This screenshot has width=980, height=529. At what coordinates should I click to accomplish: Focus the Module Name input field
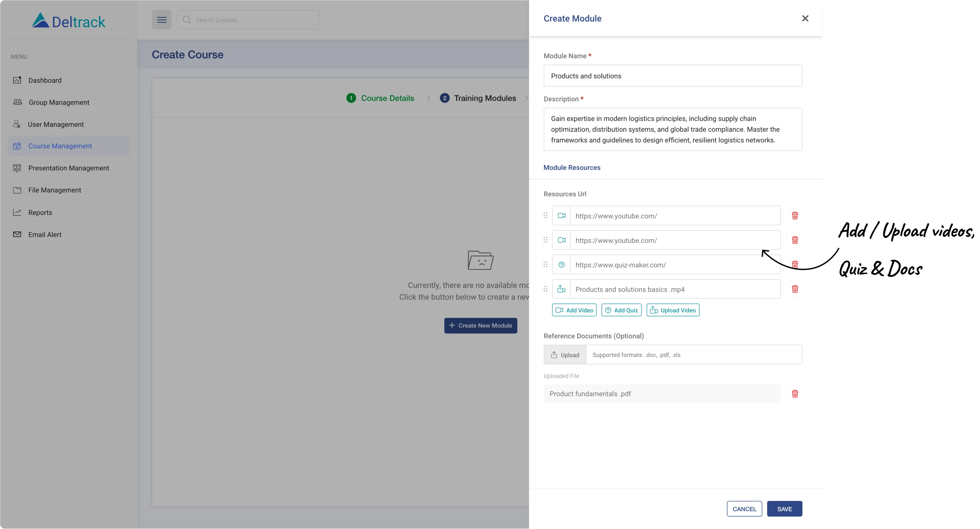pos(673,76)
